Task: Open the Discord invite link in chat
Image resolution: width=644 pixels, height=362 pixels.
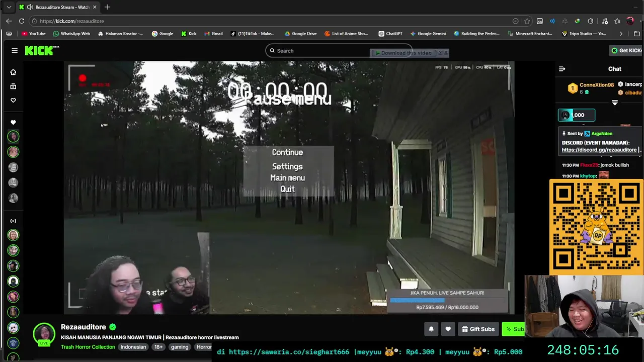Action: coord(599,150)
